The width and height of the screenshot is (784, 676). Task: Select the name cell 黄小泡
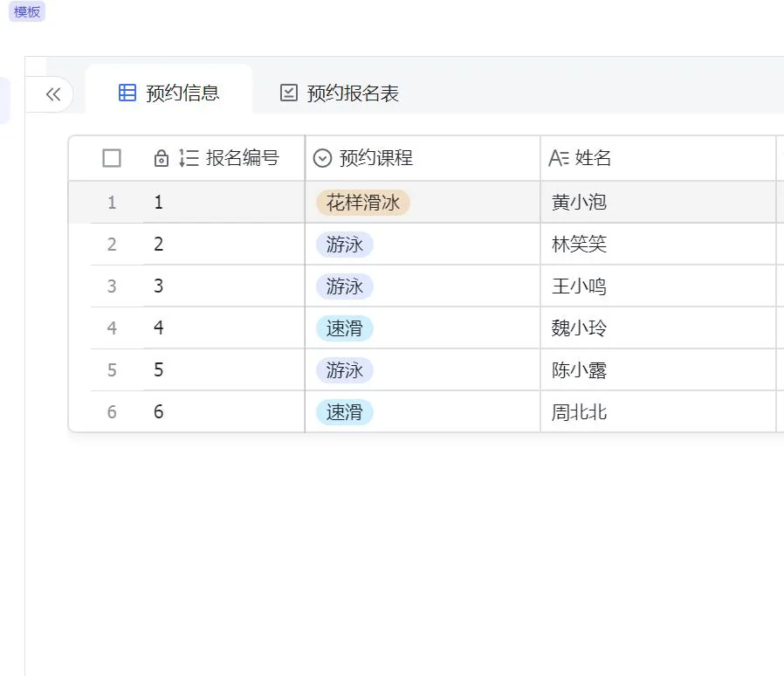(x=658, y=202)
